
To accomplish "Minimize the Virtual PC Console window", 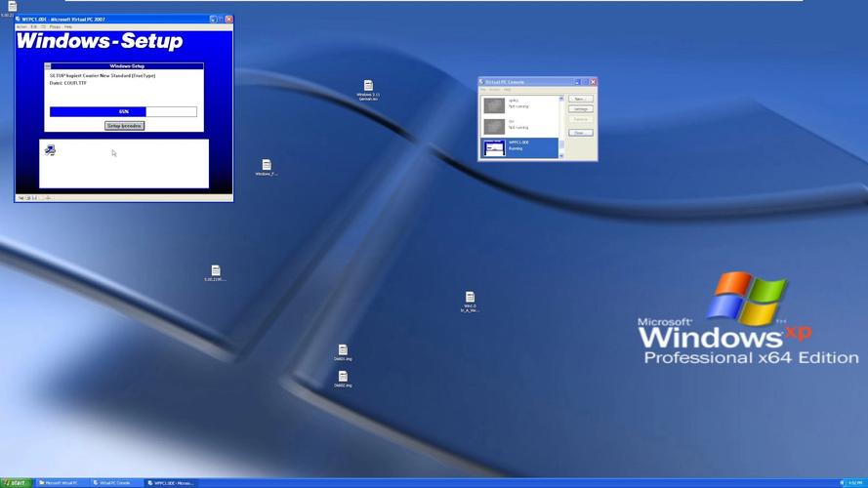I will [577, 82].
